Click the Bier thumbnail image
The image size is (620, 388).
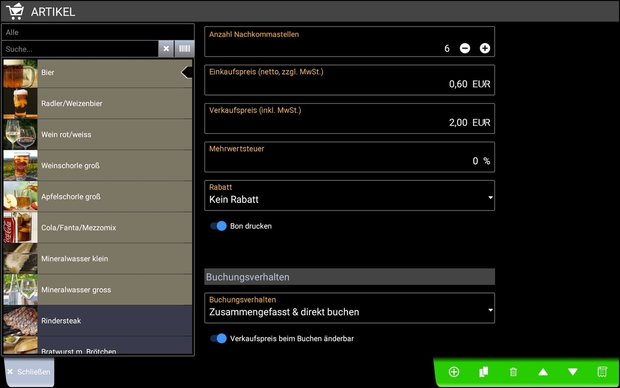[x=21, y=73]
